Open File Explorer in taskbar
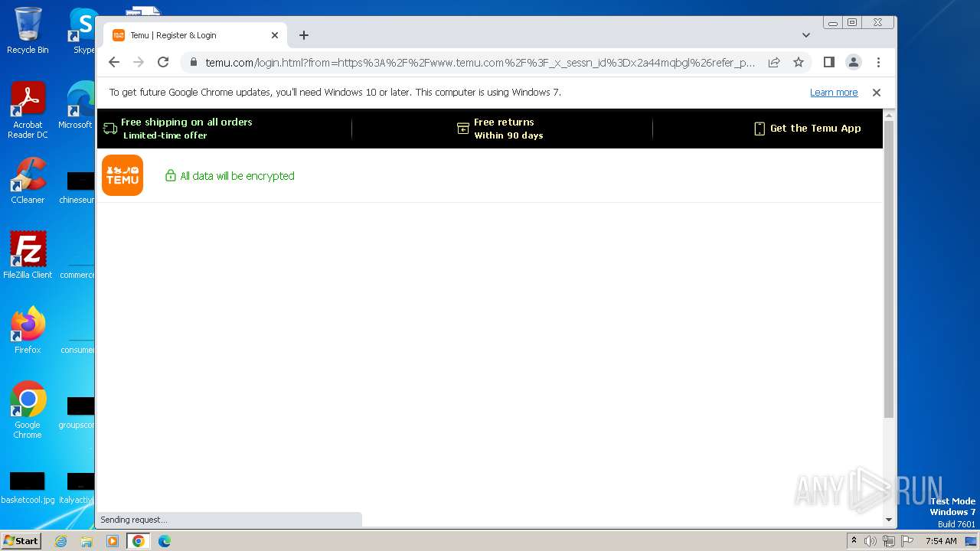This screenshot has width=980, height=551. [x=87, y=541]
